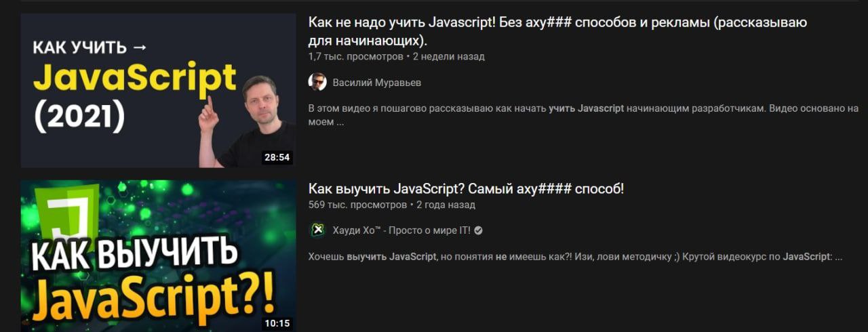The image size is (868, 332).
Task: Click the "2 недели назад" upload date
Action: coord(449,56)
